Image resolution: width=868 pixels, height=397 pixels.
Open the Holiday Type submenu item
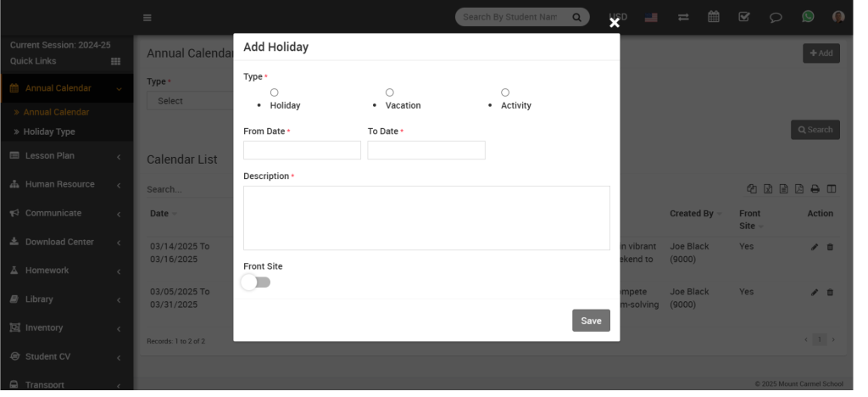tap(49, 131)
